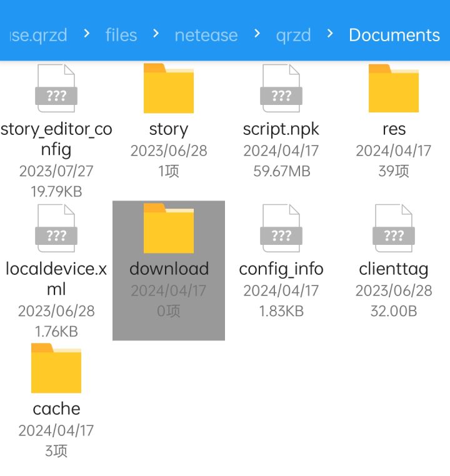
Task: Navigate to the files breadcrumb
Action: tap(121, 35)
